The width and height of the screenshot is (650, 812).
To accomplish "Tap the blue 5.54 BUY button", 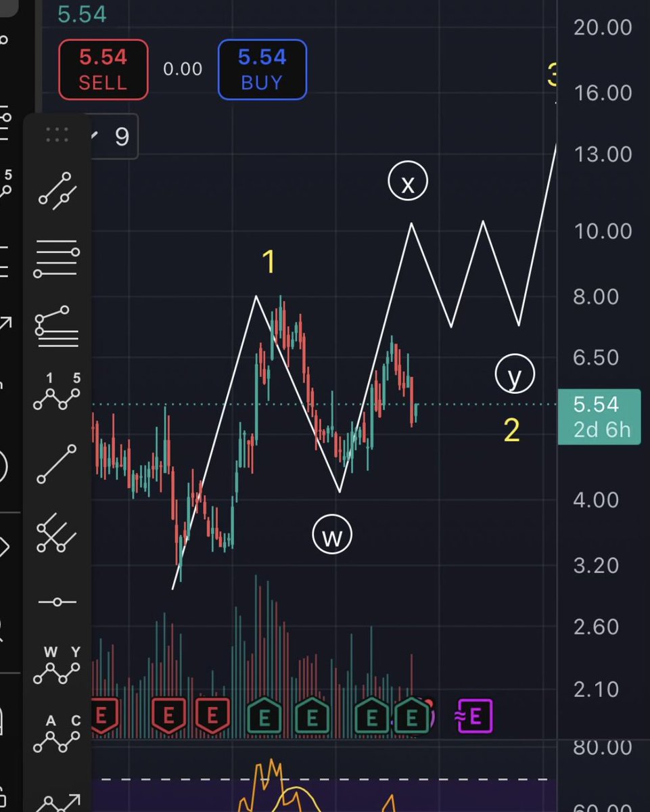I will [x=262, y=70].
